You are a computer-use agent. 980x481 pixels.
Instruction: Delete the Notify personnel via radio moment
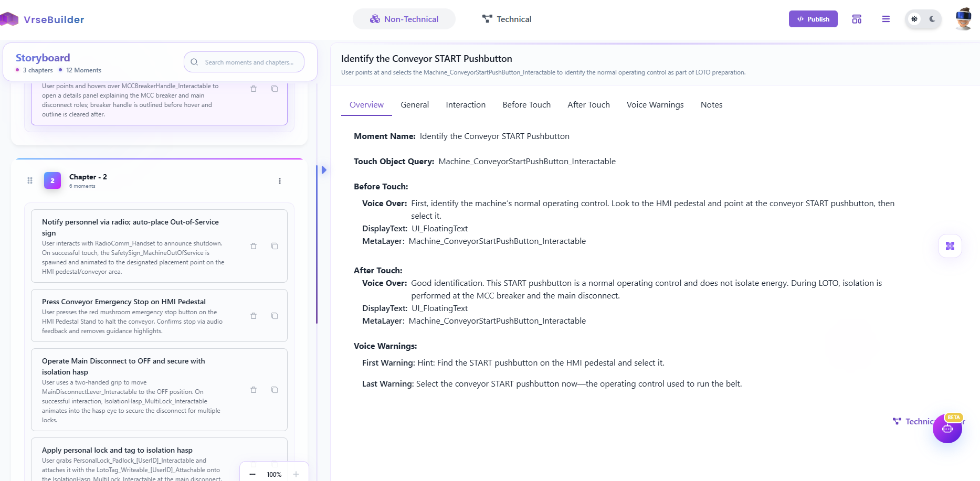click(254, 246)
